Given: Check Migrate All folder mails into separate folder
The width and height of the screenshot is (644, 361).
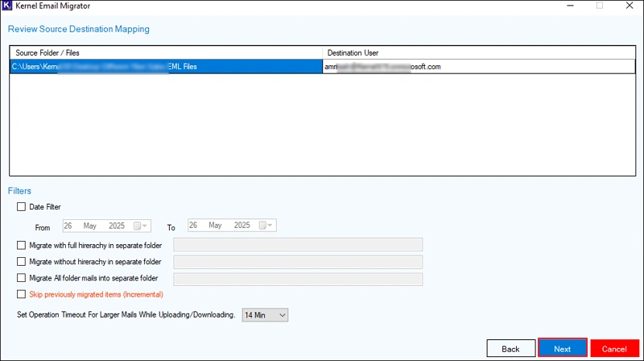Looking at the screenshot, I should 21,278.
